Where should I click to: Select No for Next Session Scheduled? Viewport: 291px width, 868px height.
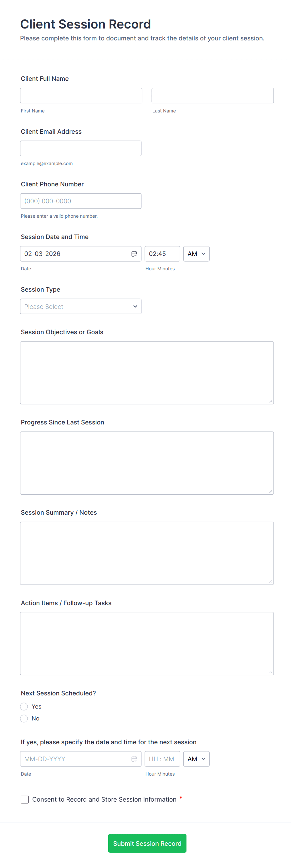(x=24, y=718)
